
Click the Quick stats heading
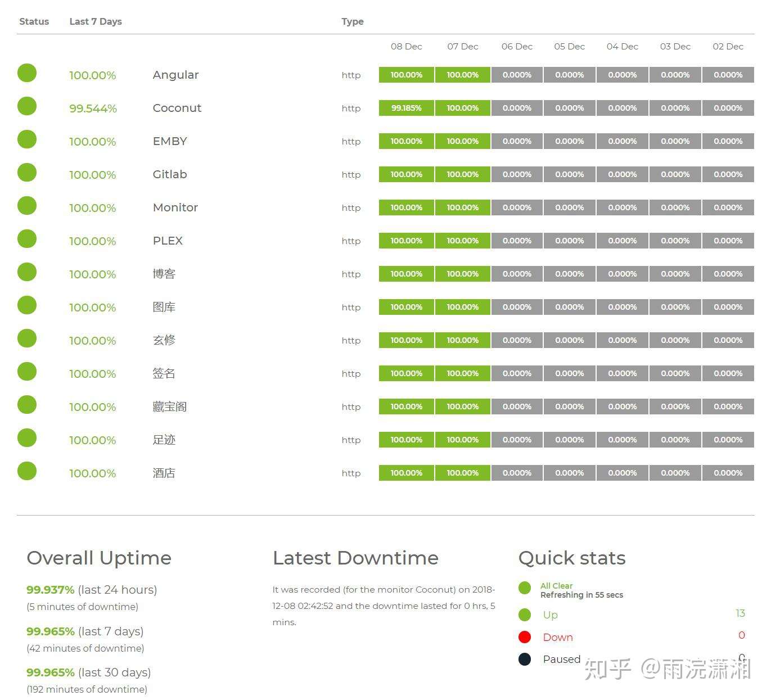click(572, 558)
